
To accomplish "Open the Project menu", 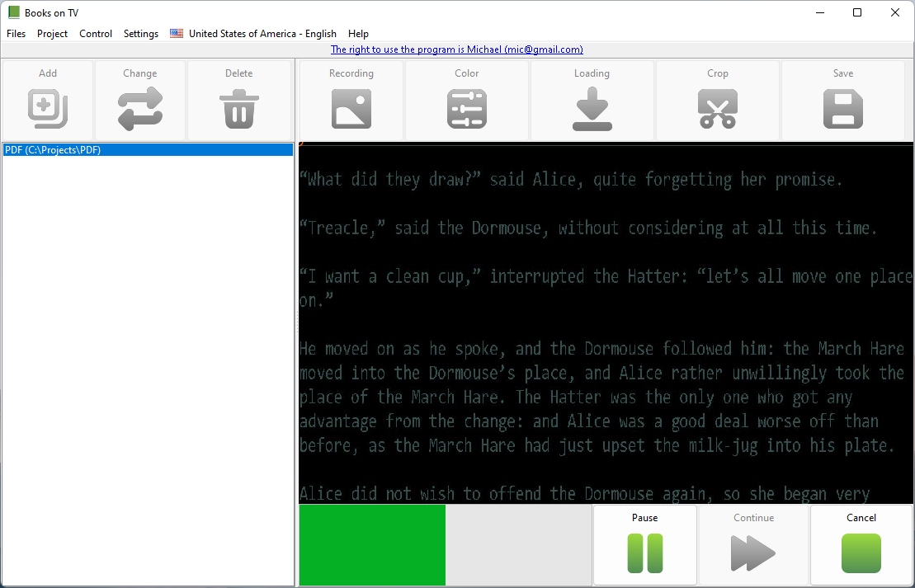I will tap(53, 34).
